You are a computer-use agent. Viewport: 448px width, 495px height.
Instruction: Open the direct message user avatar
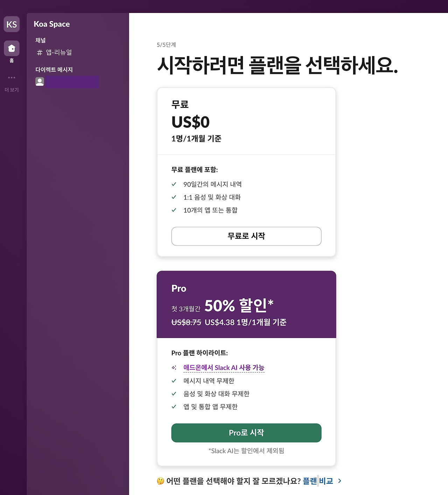tap(40, 82)
